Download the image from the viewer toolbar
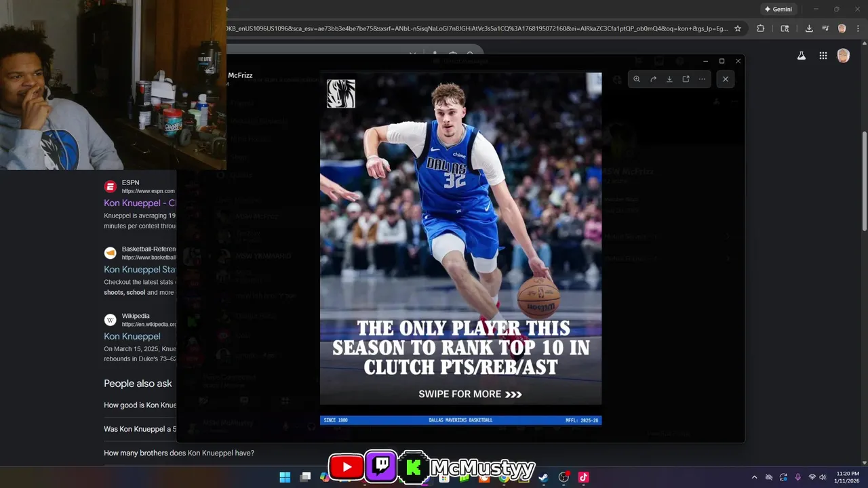 (x=669, y=79)
